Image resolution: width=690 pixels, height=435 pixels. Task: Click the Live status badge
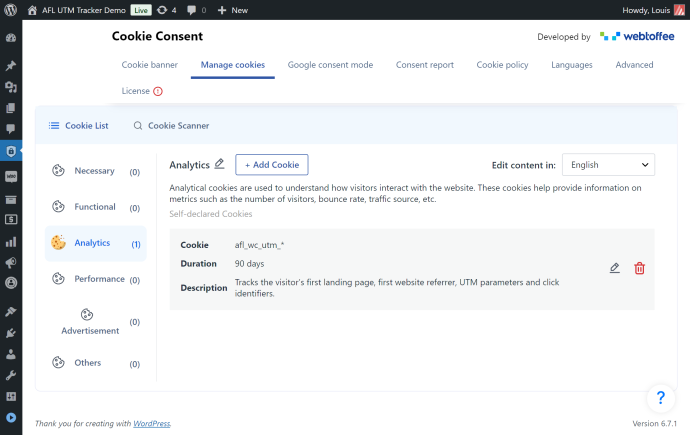pos(141,10)
